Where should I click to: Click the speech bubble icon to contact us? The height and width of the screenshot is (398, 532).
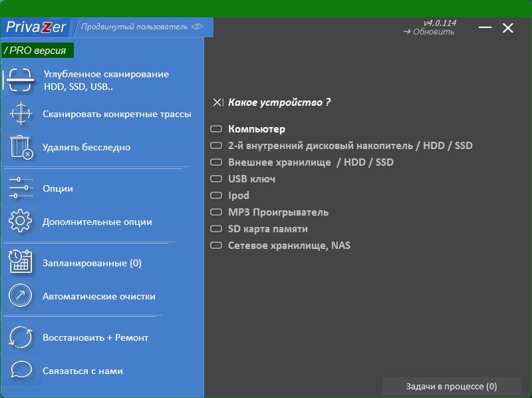(21, 371)
